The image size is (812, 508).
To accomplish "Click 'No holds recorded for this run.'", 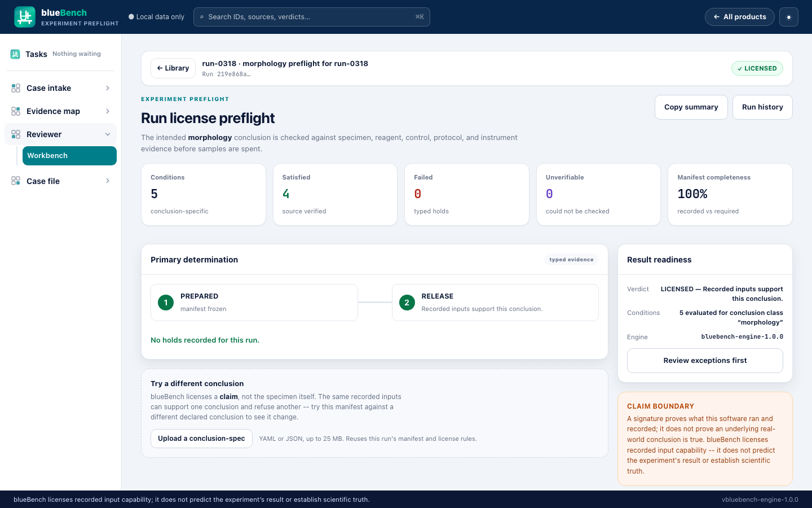I will 205,340.
